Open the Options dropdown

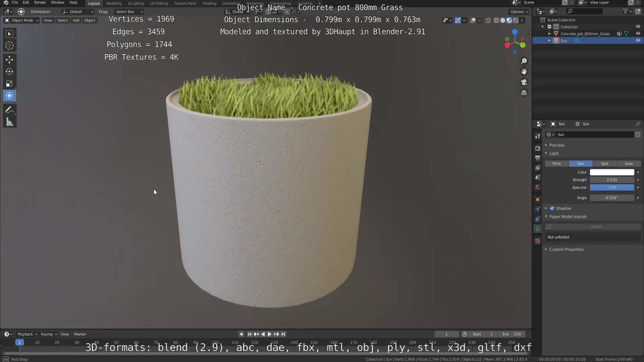tap(519, 12)
